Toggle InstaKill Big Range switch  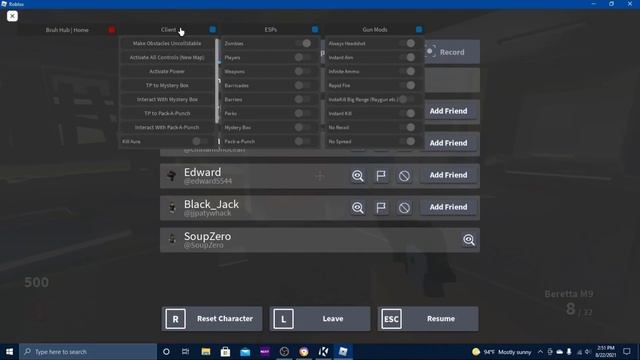tap(407, 99)
